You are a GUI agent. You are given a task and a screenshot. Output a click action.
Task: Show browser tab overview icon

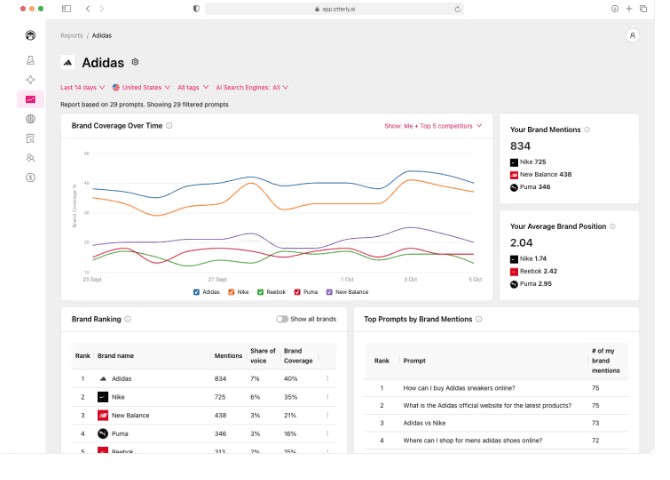click(x=643, y=9)
